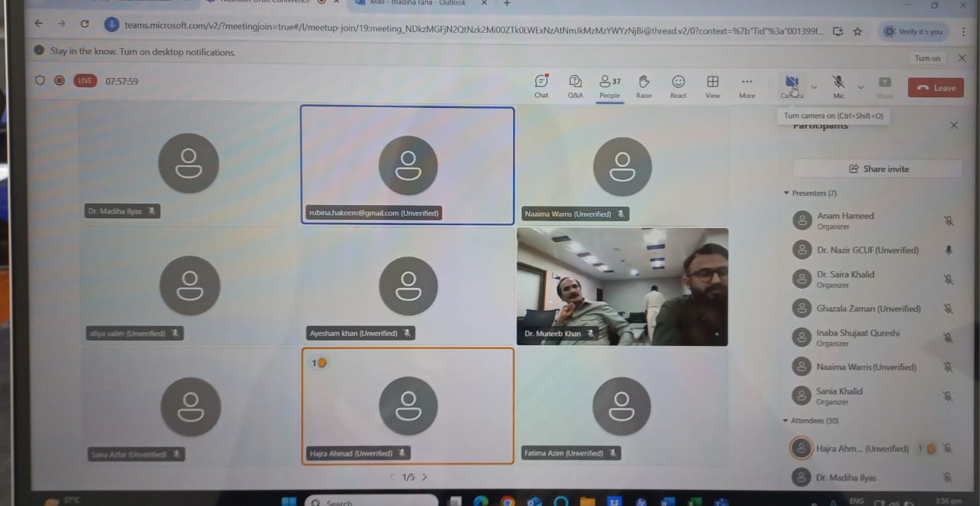
Task: Raise your hand in the meeting
Action: [644, 86]
